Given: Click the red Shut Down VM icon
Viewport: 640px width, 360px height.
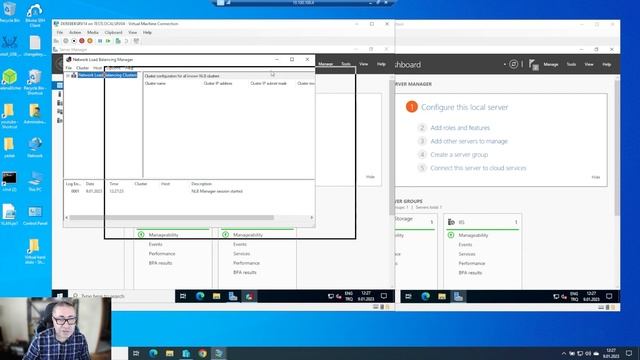Looking at the screenshot, I should click(x=82, y=41).
